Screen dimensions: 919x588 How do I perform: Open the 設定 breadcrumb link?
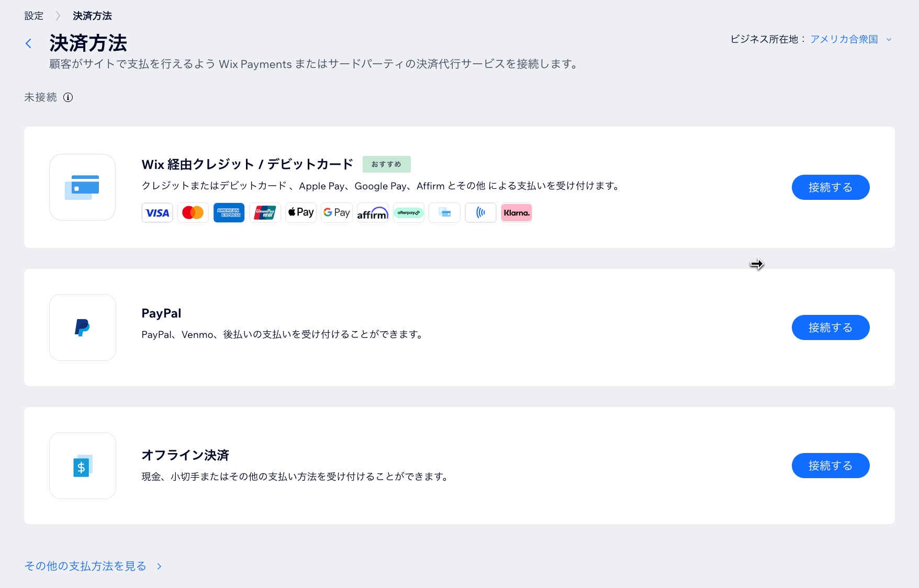tap(34, 16)
